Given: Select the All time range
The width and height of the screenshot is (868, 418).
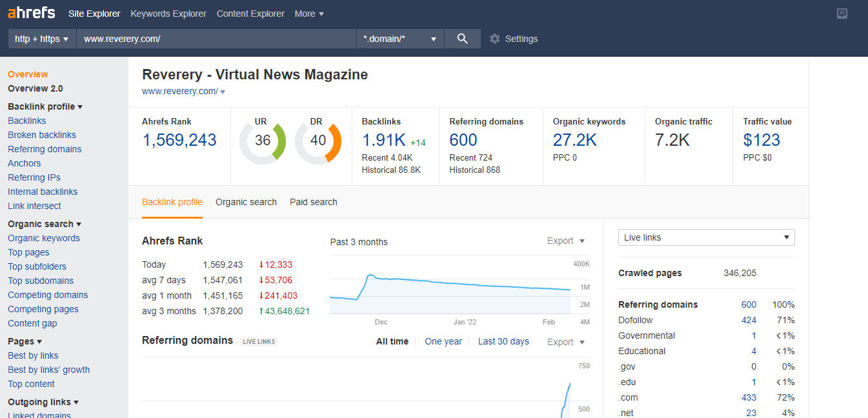Looking at the screenshot, I should (x=392, y=341).
